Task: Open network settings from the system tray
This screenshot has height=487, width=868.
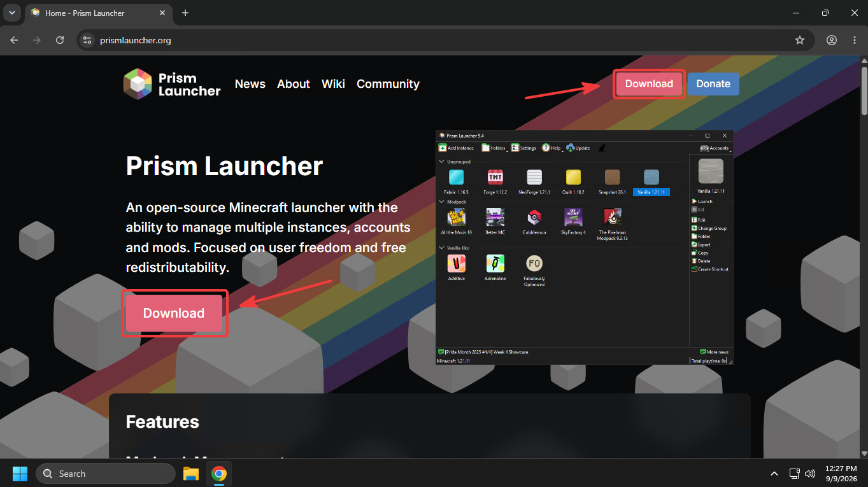Action: point(794,474)
